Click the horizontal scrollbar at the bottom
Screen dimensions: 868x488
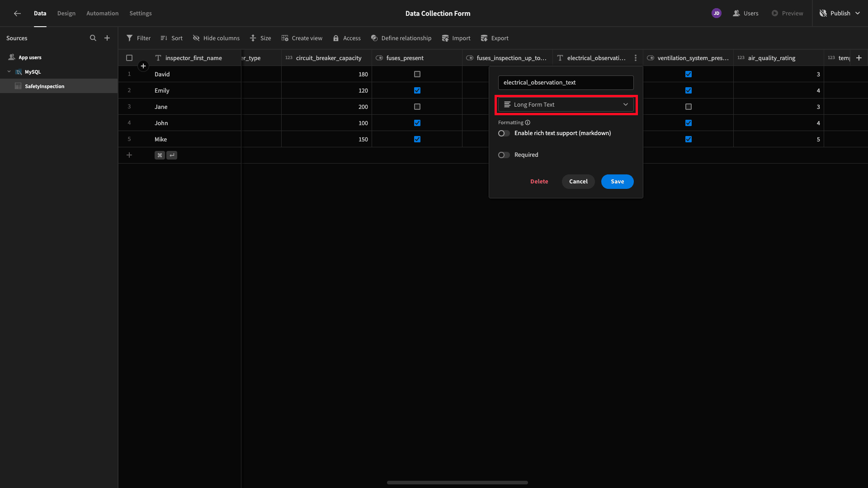pos(458,483)
